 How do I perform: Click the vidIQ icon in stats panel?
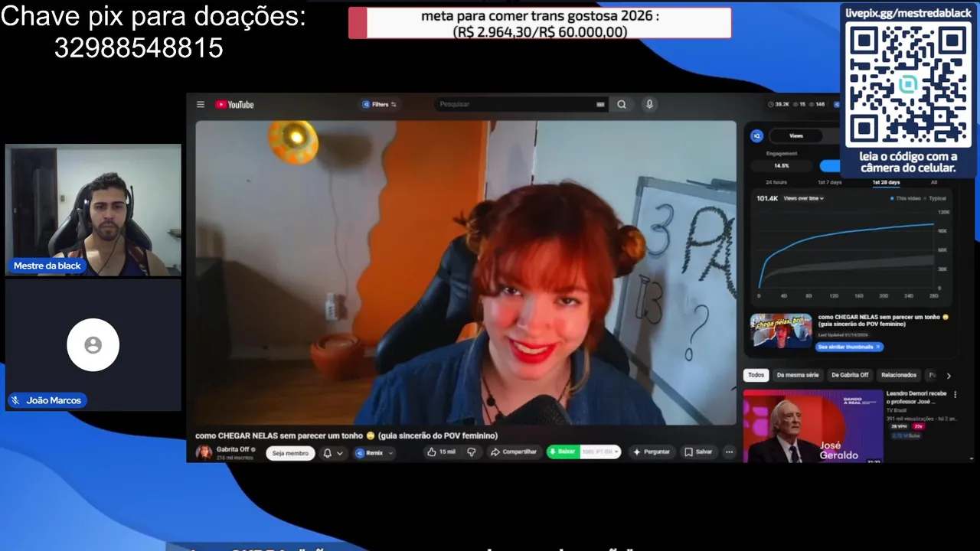click(x=756, y=135)
